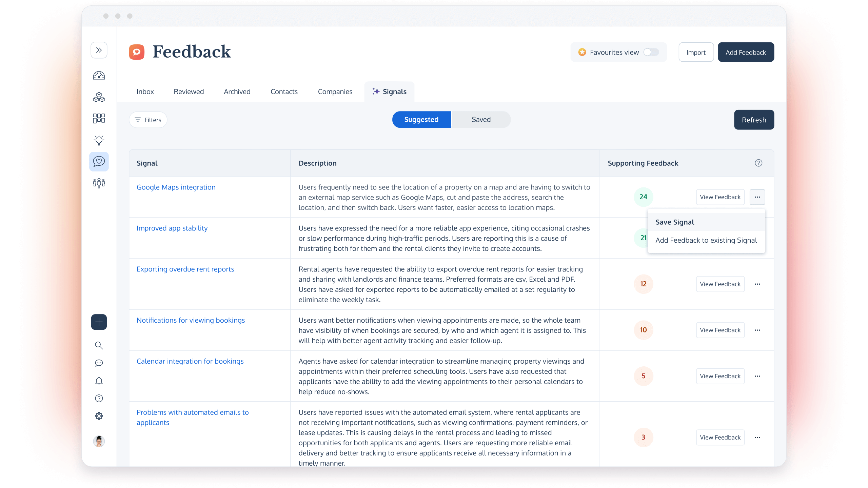This screenshot has width=868, height=488.
Task: Click the Add Feedback button
Action: (746, 52)
